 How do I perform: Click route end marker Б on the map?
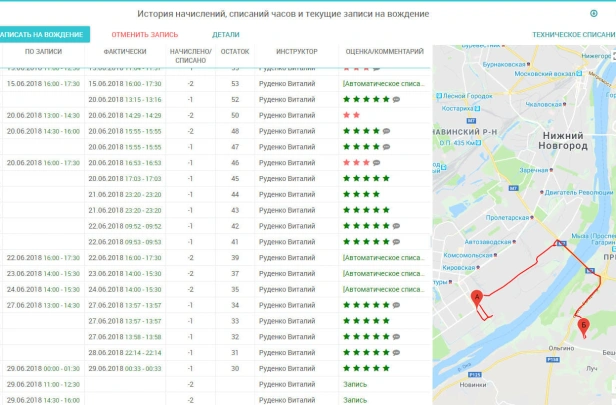click(x=584, y=324)
